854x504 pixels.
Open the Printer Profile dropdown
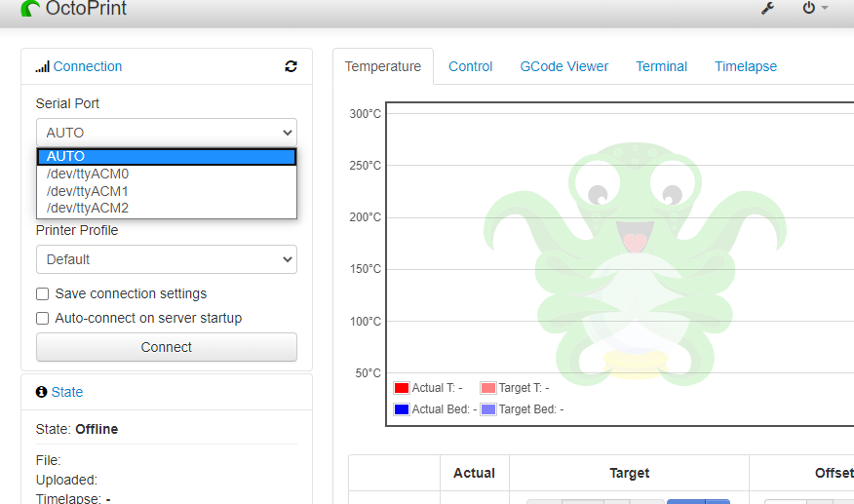[x=167, y=259]
